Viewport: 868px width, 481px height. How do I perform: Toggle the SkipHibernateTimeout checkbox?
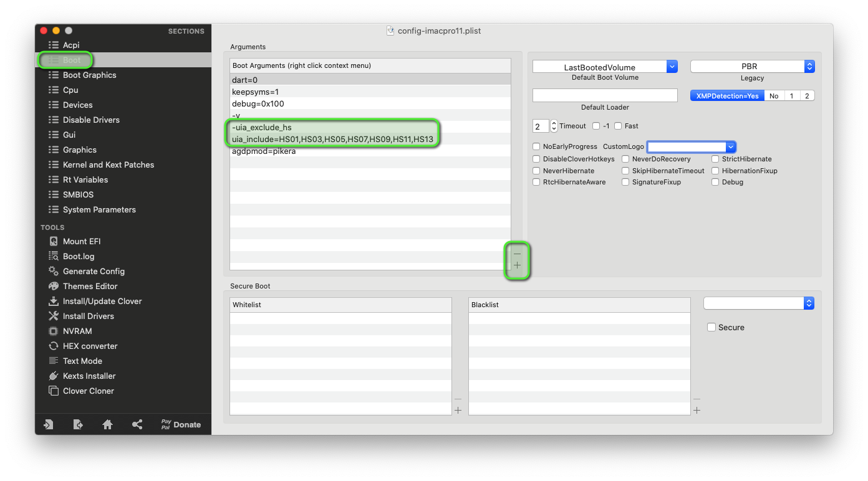625,171
